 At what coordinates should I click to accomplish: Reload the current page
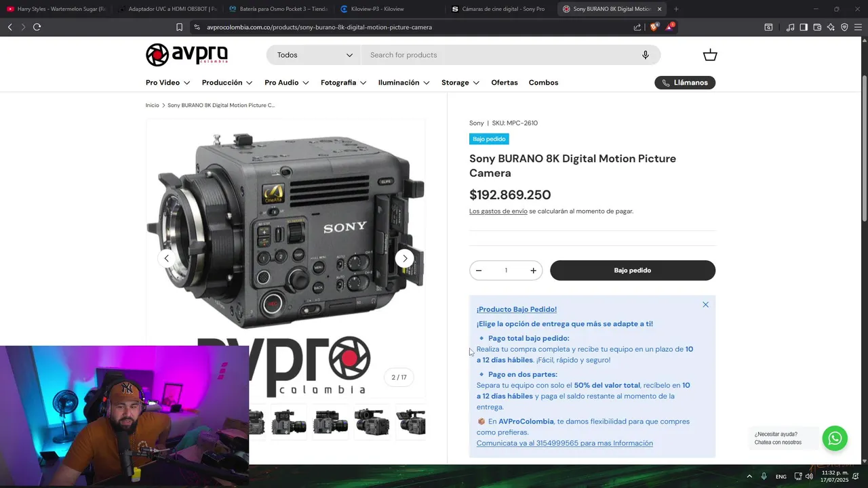click(x=37, y=27)
